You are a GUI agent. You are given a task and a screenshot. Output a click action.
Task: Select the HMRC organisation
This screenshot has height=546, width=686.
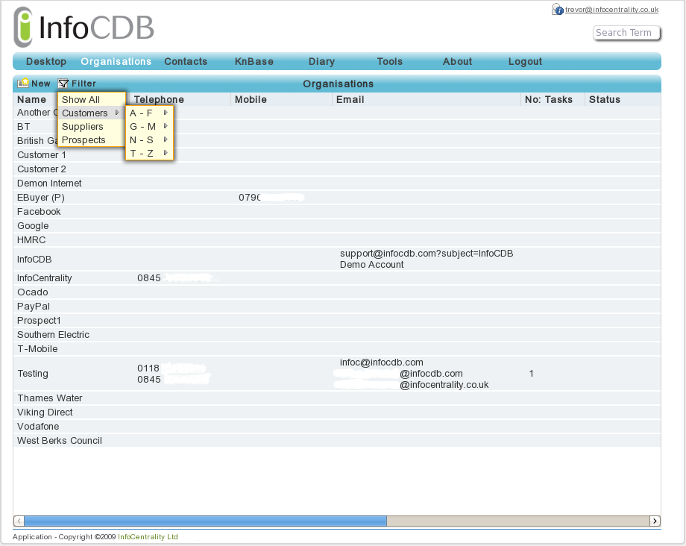pyautogui.click(x=337, y=240)
